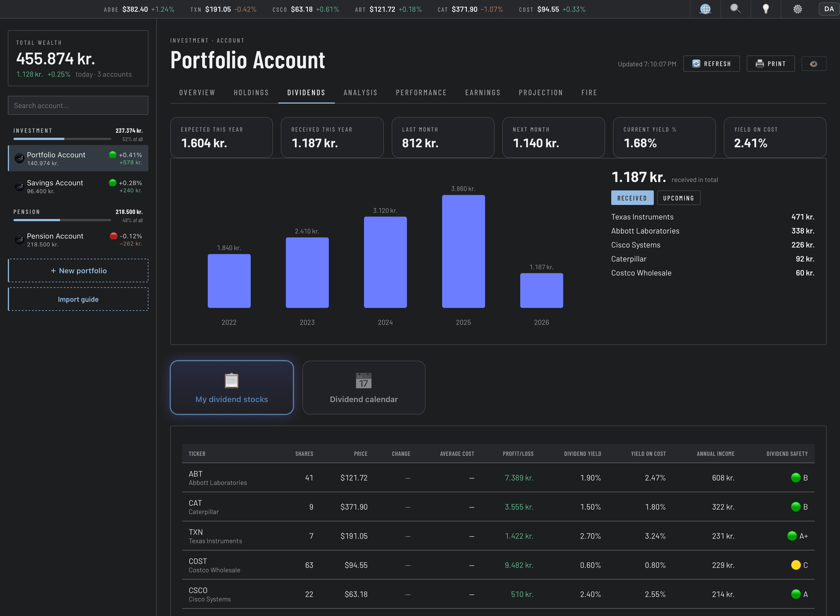
Task: Click the CSCO quote in ticker strip
Action: tap(305, 9)
